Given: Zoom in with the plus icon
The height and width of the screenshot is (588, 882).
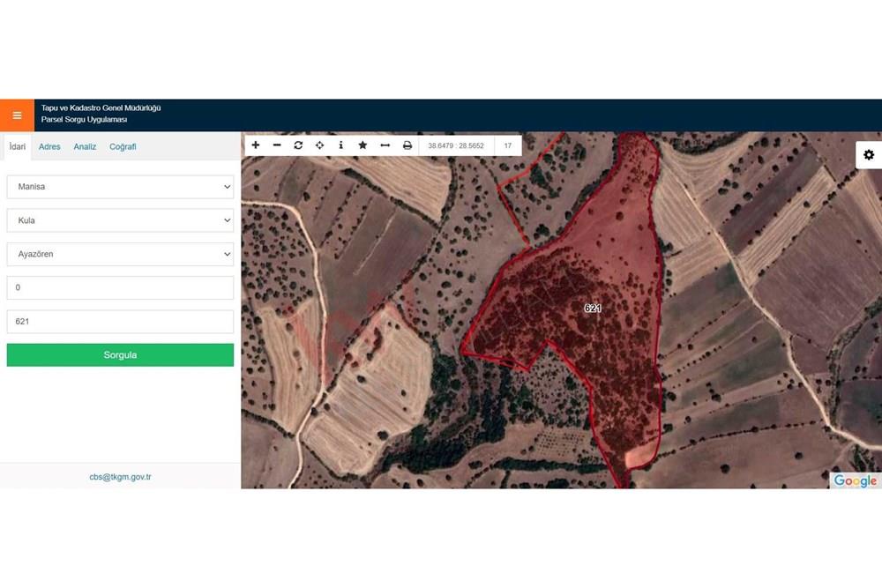Looking at the screenshot, I should tap(256, 145).
